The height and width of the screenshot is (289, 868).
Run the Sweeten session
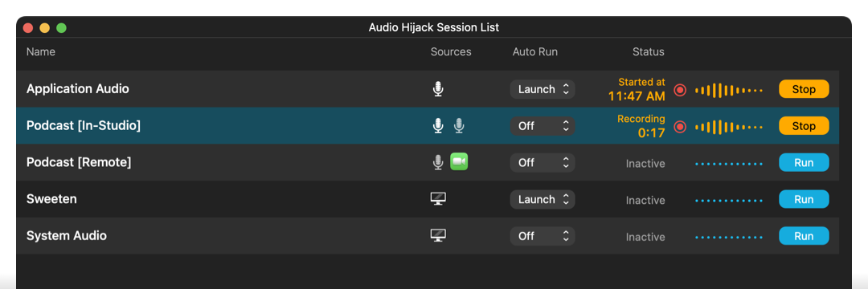804,199
